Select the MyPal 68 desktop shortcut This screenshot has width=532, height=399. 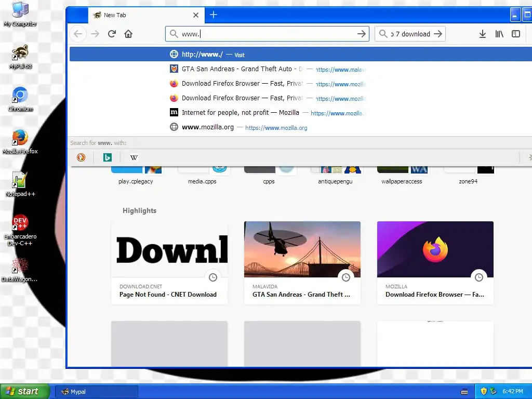click(20, 57)
